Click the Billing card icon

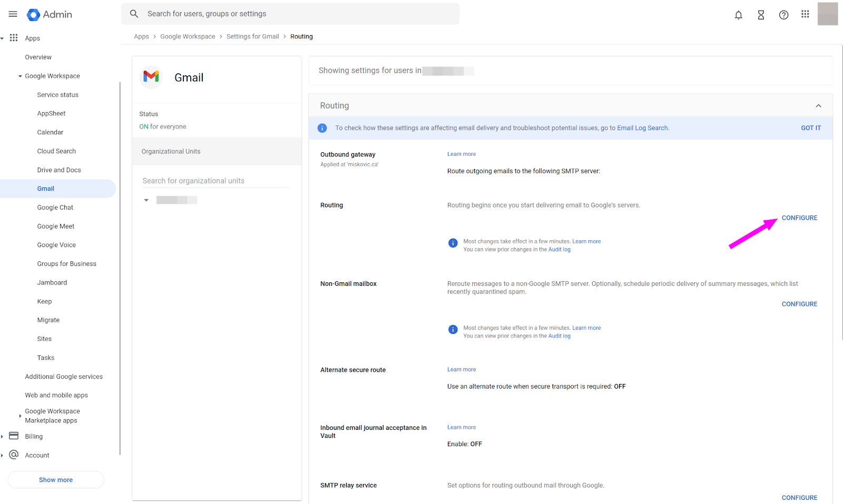pos(14,436)
